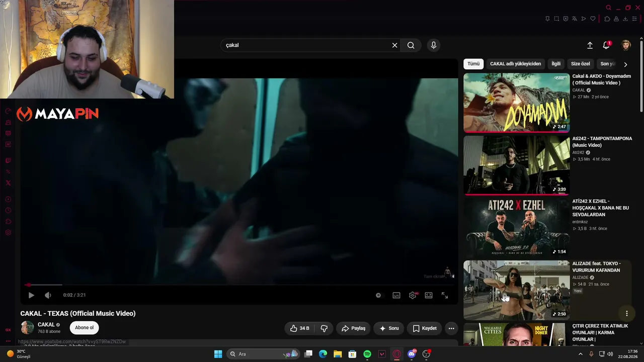
Task: Select the 'CAKAL adlı yükleyiciden' chip
Action: (x=516, y=64)
